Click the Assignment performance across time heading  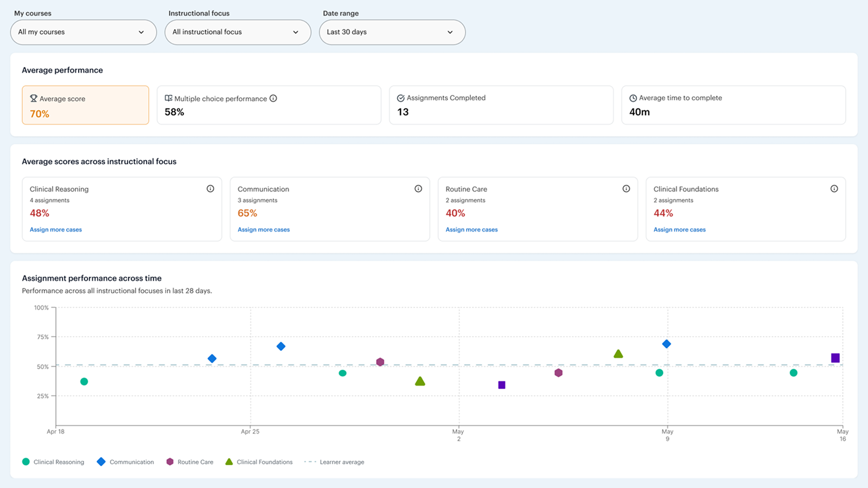click(x=92, y=278)
